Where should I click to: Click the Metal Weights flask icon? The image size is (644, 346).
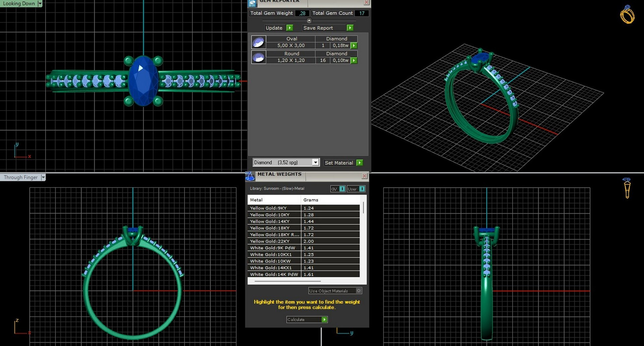click(250, 176)
